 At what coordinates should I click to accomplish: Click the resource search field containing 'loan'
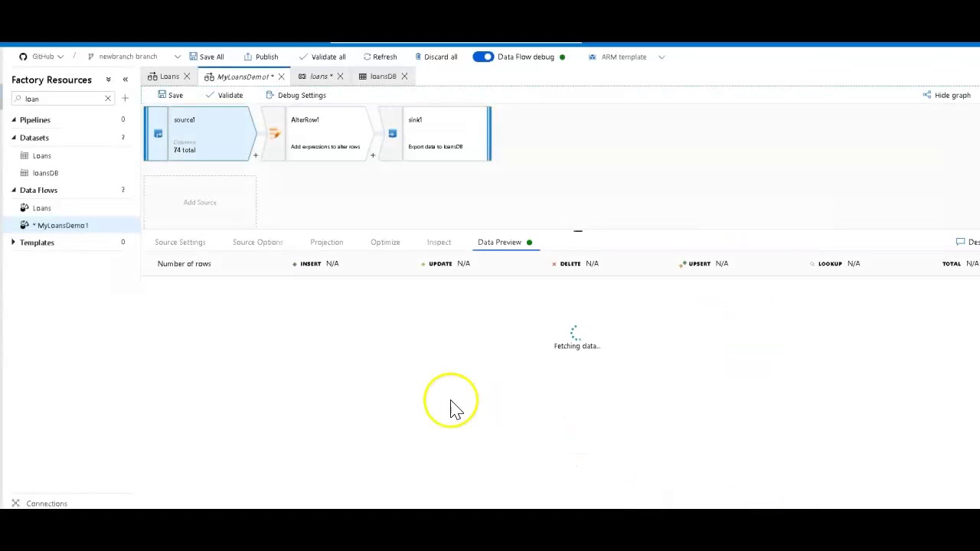coord(63,99)
